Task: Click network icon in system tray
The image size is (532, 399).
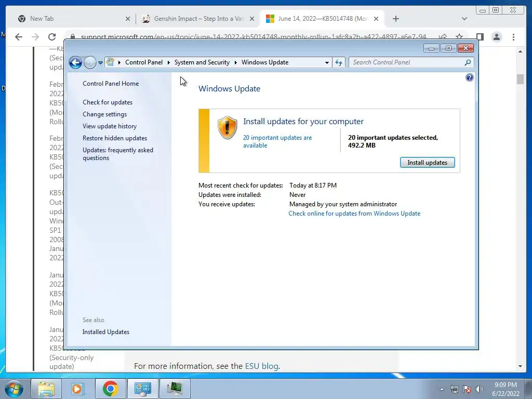Action: (x=454, y=389)
